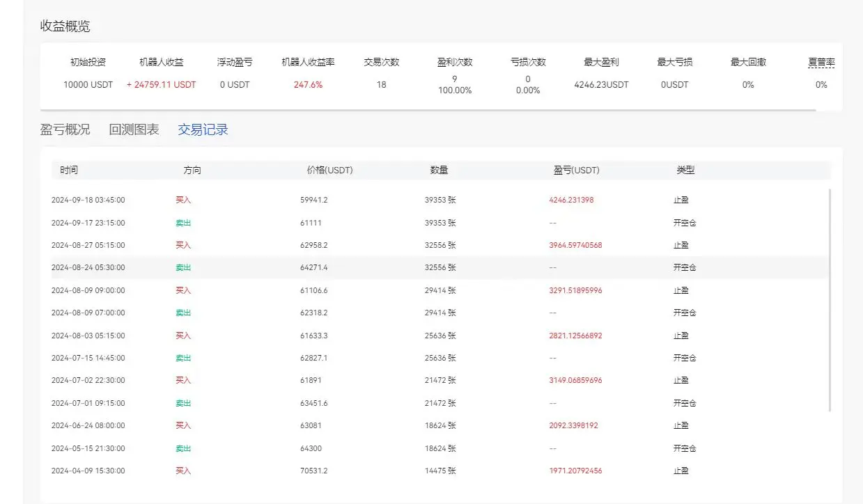Click the 4246.23USDT maximum profit value
This screenshot has height=504, width=863.
601,85
